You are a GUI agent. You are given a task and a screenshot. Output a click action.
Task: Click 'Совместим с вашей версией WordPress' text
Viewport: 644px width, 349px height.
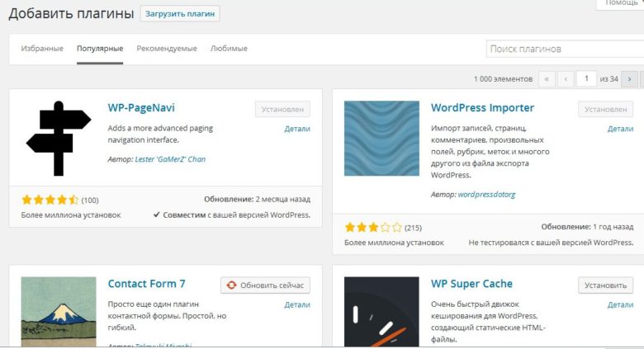pyautogui.click(x=232, y=215)
